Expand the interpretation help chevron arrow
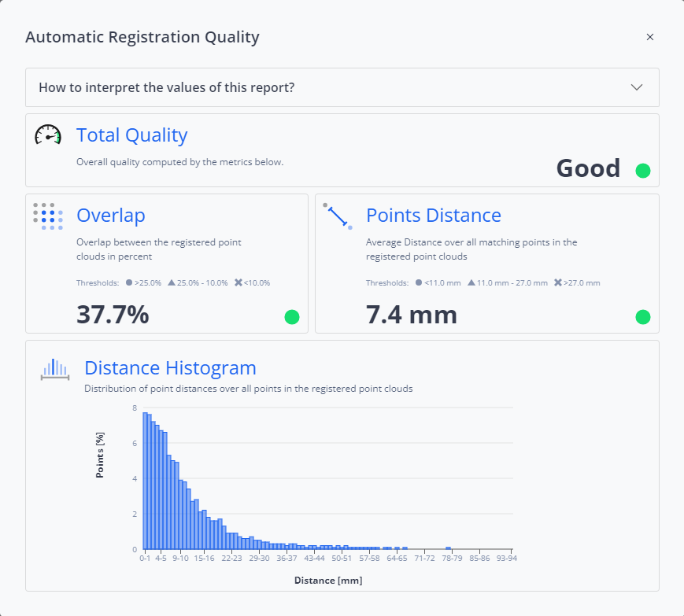Image resolution: width=684 pixels, height=616 pixels. [x=638, y=87]
